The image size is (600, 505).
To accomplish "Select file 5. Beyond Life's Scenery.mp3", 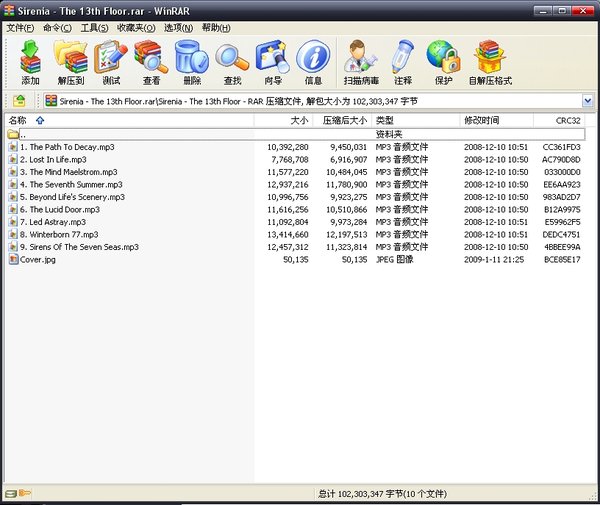I will tap(72, 197).
